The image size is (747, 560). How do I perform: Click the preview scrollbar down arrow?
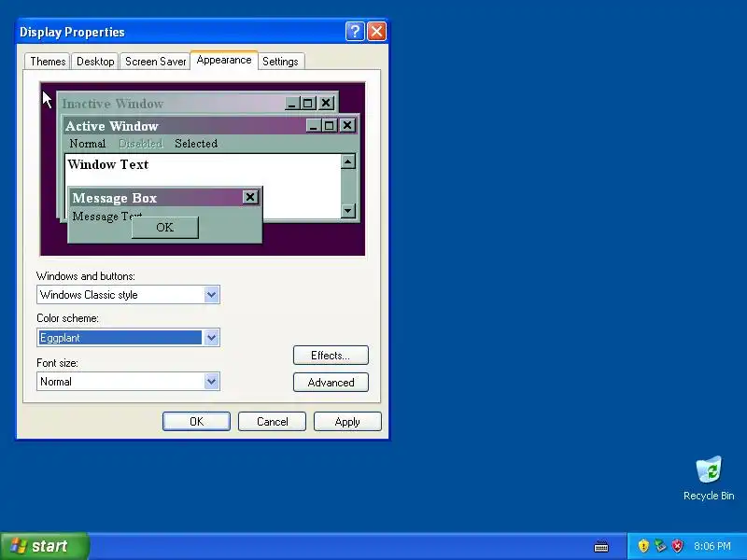pyautogui.click(x=348, y=211)
